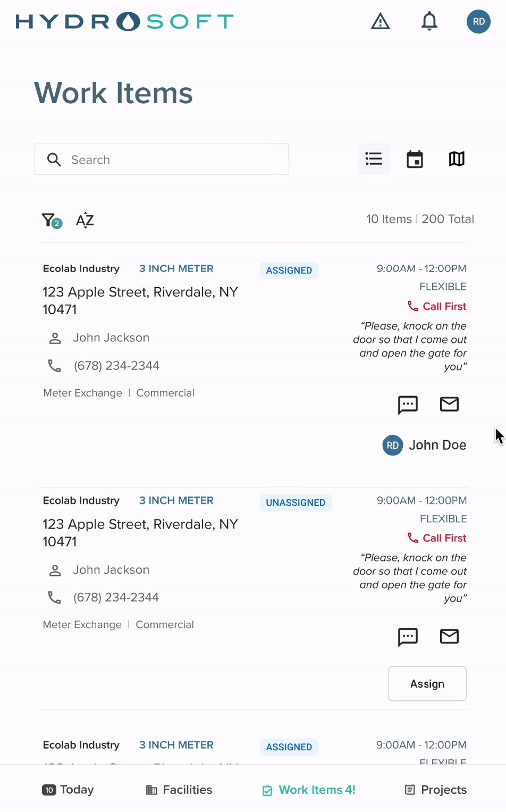Open chat message for first work item
The image size is (506, 812).
[x=408, y=405]
